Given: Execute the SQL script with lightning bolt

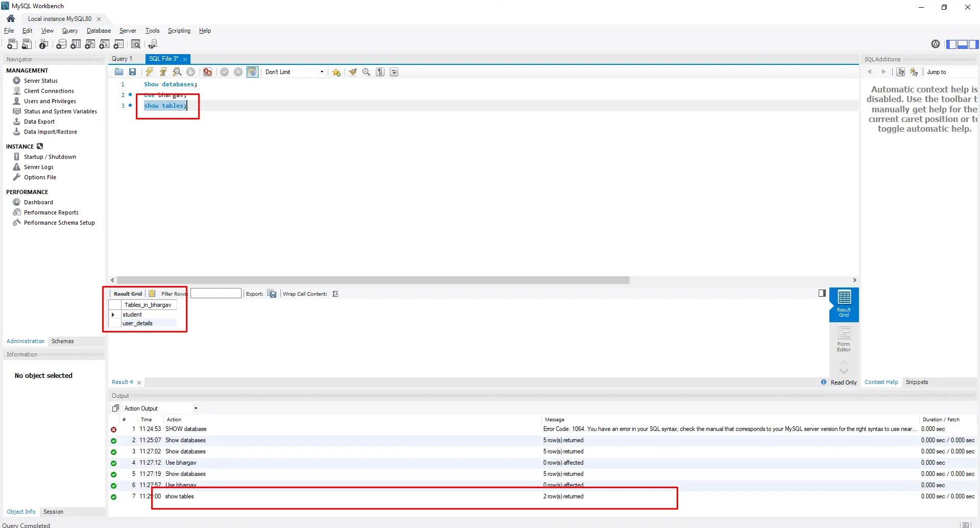Looking at the screenshot, I should [149, 72].
